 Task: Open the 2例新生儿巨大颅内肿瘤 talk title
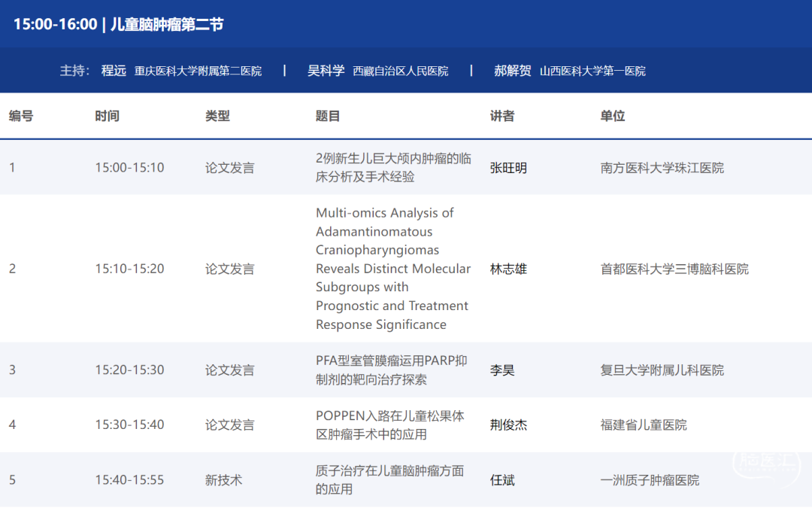[393, 167]
